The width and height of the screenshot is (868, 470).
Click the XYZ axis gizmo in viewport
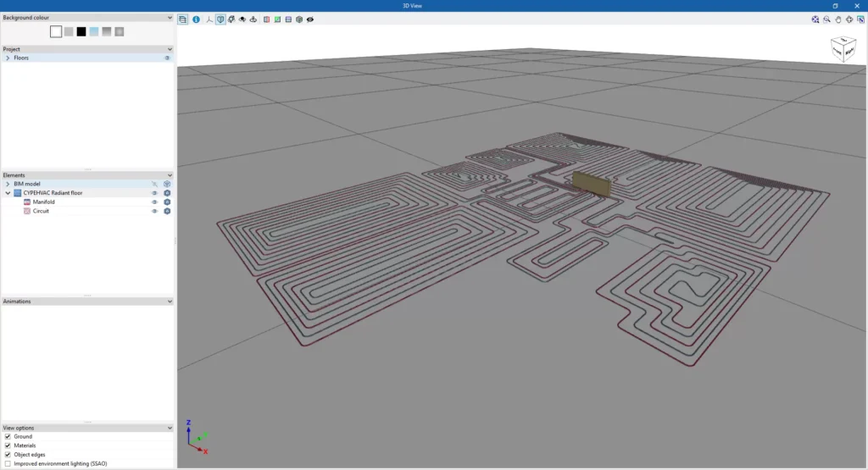[197, 437]
